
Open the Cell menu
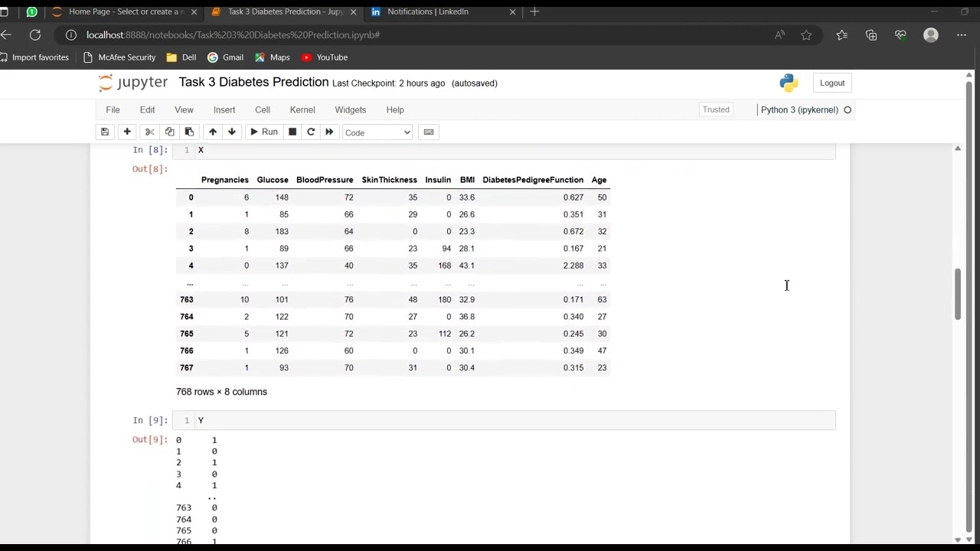click(x=263, y=109)
